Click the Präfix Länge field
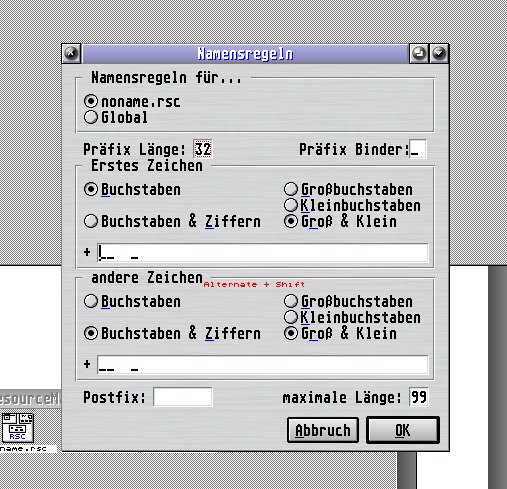This screenshot has height=489, width=507. click(203, 149)
